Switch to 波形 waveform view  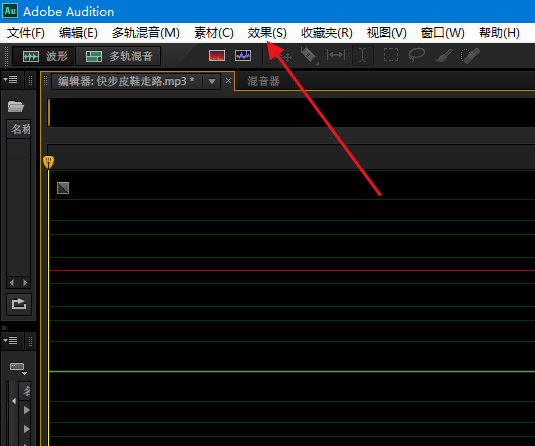(x=43, y=56)
